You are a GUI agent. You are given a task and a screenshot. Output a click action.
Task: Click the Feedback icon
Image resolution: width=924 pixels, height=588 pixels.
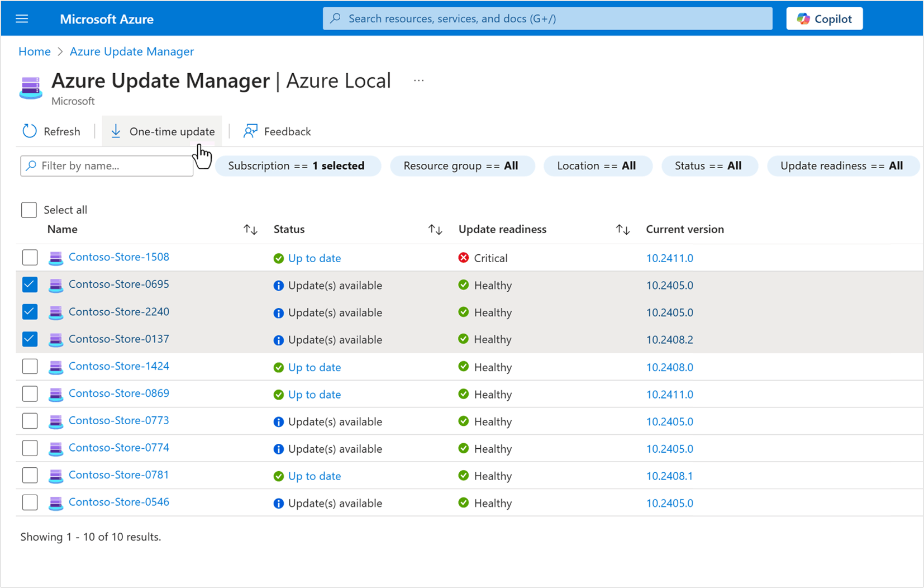tap(250, 131)
